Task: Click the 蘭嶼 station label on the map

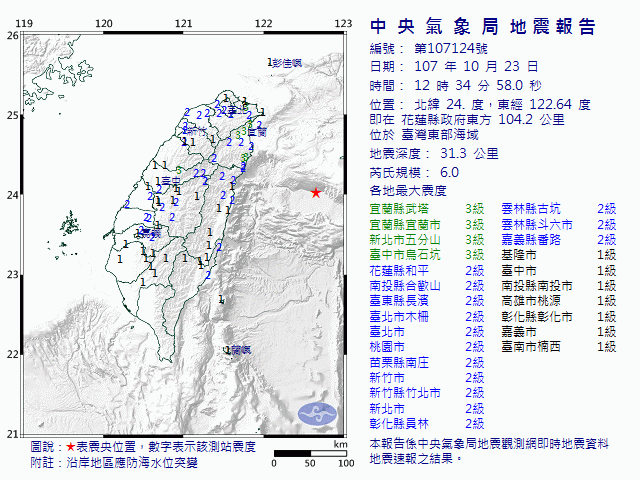Action: coord(241,350)
